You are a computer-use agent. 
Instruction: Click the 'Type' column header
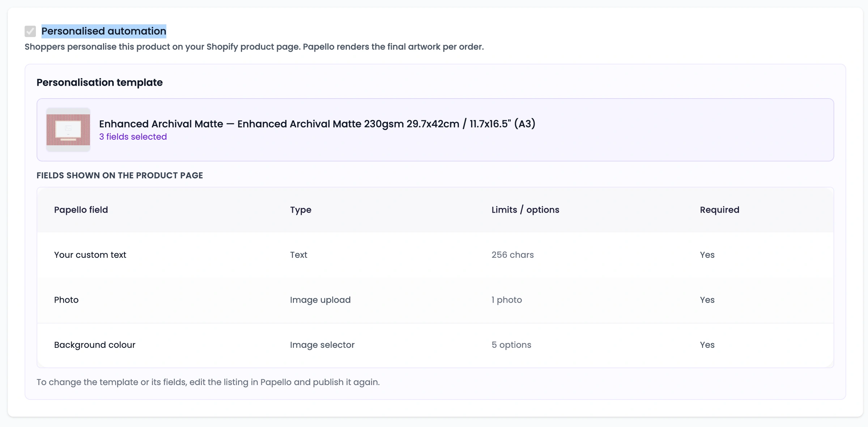tap(301, 210)
